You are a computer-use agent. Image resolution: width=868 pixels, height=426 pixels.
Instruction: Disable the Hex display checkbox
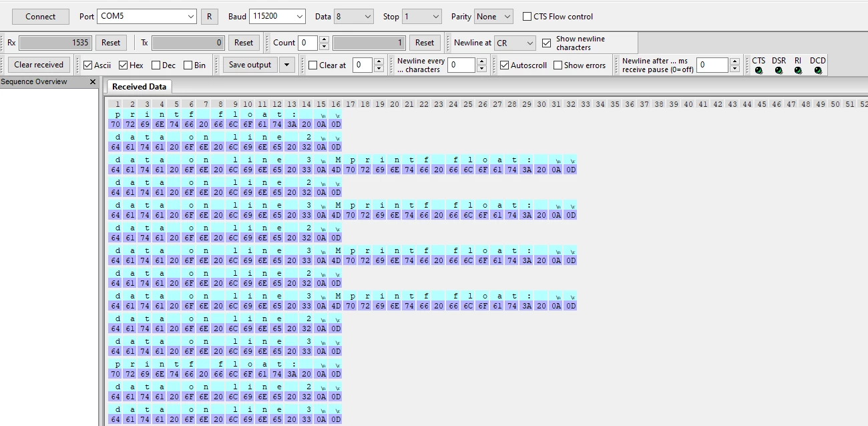coord(124,65)
